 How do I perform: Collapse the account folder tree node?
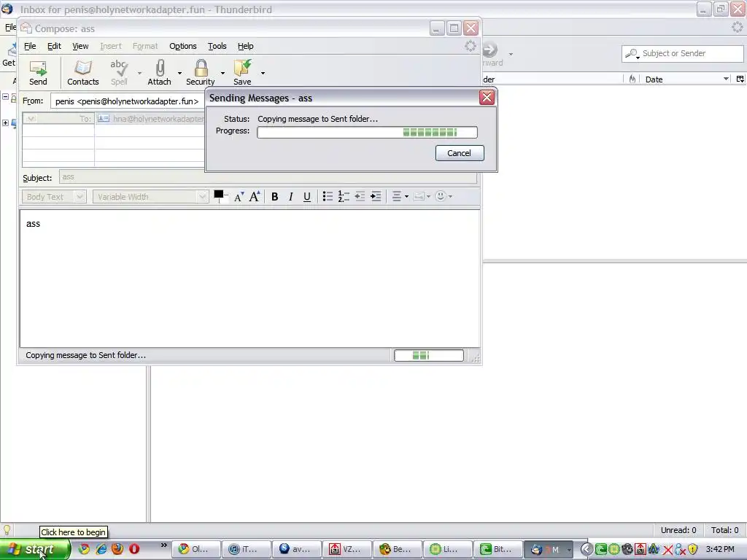point(5,97)
